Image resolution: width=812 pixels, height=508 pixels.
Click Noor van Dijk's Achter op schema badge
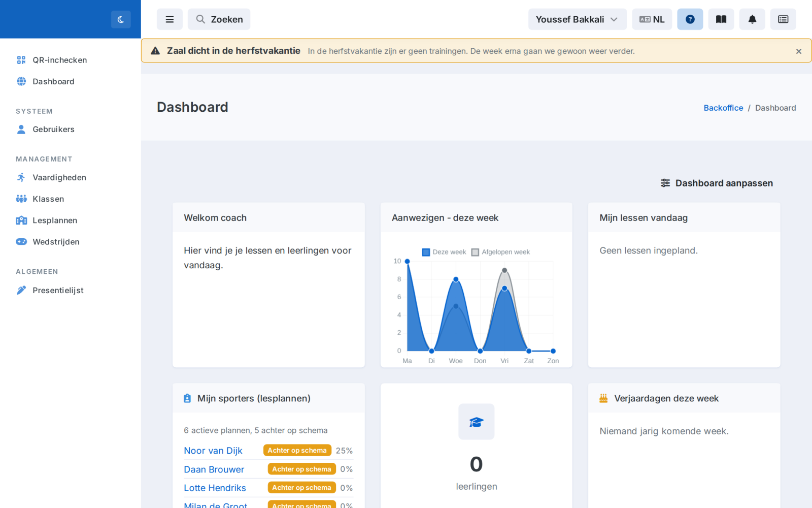click(x=297, y=451)
